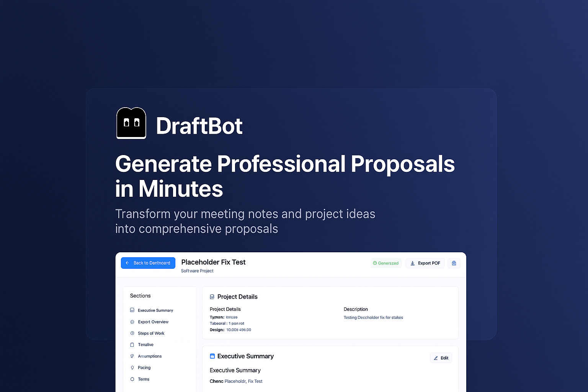The height and width of the screenshot is (392, 588).
Task: Click the DraftBot logo icon
Action: 131,123
